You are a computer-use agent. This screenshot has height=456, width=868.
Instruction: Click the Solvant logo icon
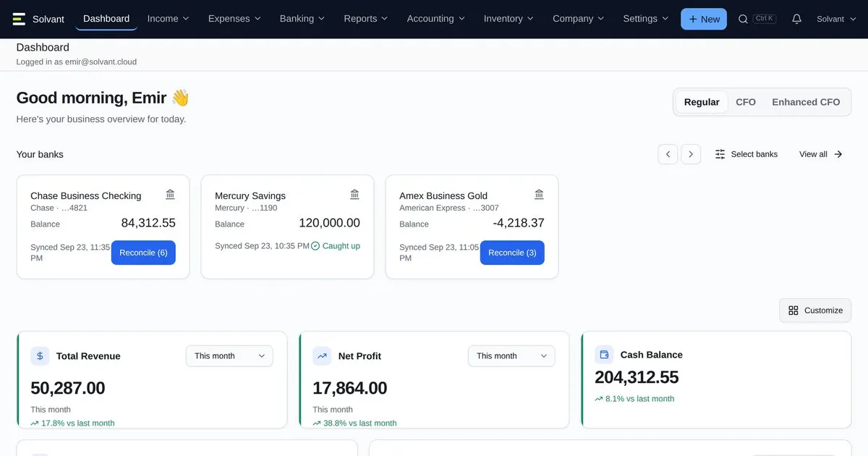coord(19,19)
